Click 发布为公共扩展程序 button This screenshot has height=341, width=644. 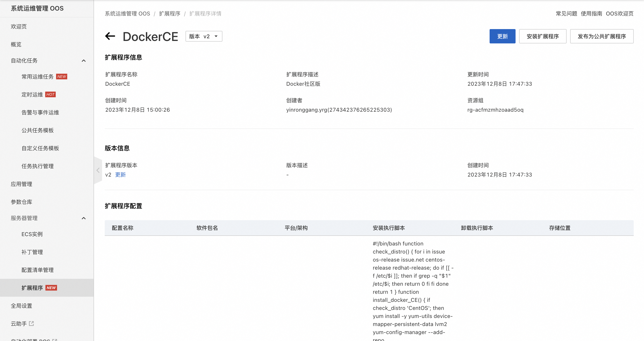click(601, 36)
